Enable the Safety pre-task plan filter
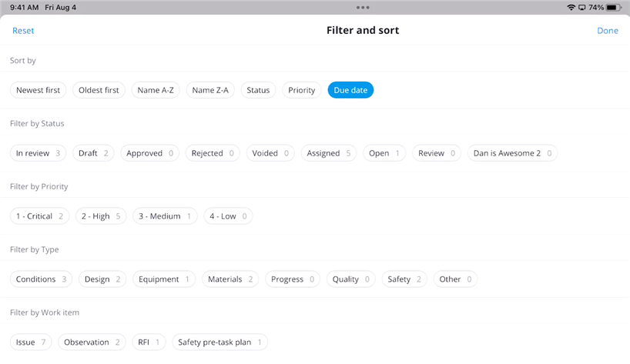The image size is (630, 364). (x=219, y=342)
